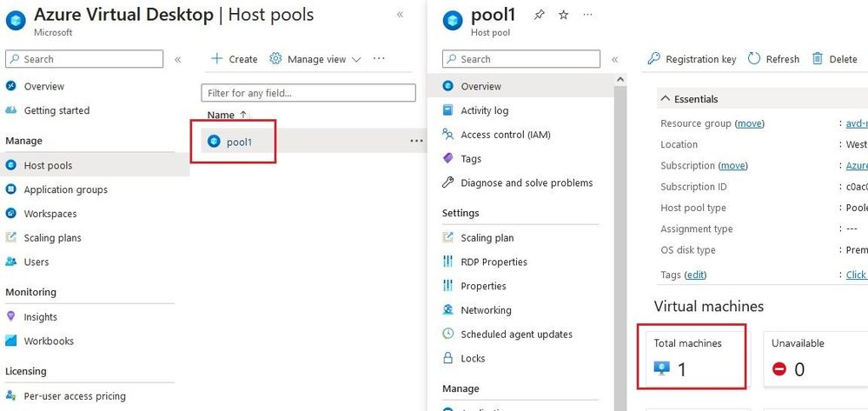Viewport: 868px width, 411px height.
Task: Click the Properties icon in pool1 Settings
Action: 447,285
